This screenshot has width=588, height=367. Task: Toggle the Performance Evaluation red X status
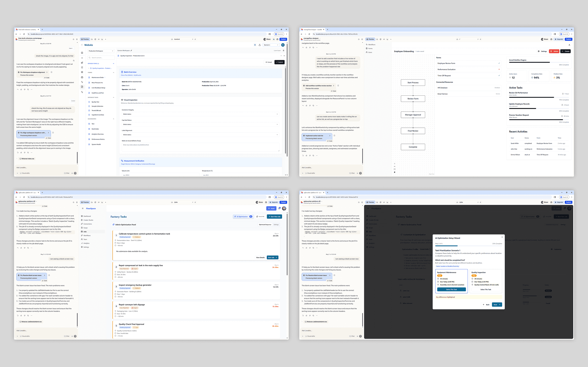(499, 70)
